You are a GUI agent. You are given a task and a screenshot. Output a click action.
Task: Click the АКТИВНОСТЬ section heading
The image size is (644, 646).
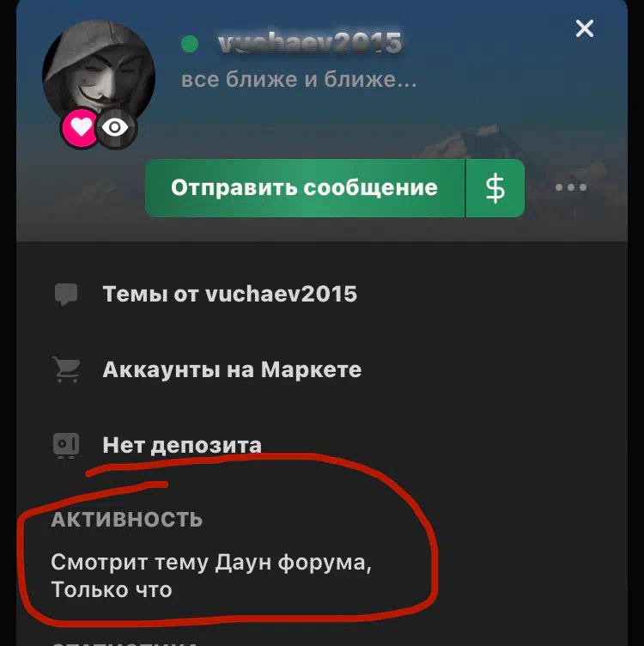(x=127, y=520)
